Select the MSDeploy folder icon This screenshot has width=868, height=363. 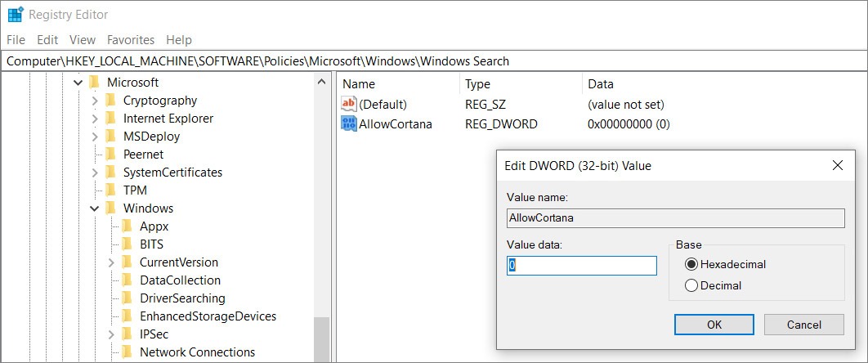[110, 136]
